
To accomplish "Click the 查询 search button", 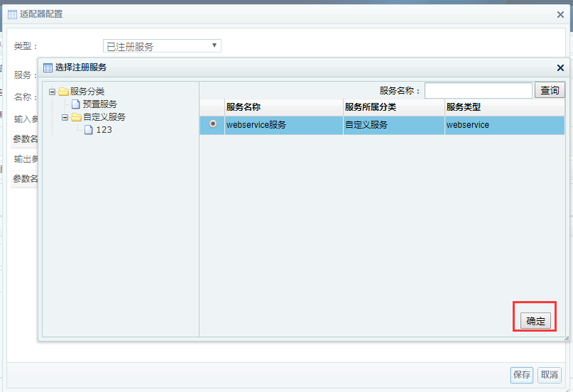I will click(x=550, y=90).
